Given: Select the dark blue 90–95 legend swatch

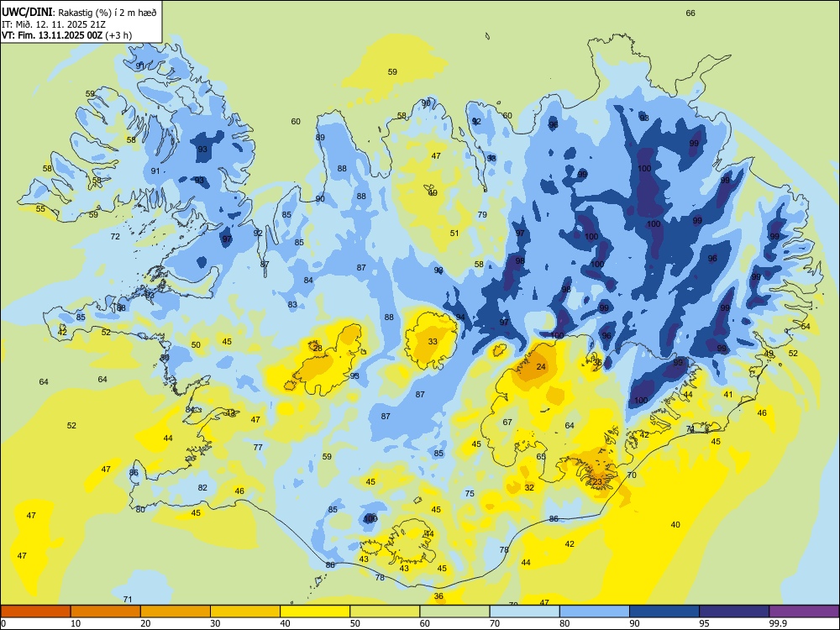Looking at the screenshot, I should (664, 612).
